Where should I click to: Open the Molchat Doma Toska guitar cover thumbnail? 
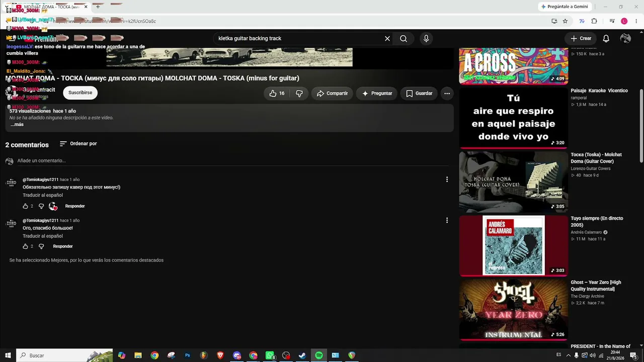click(x=513, y=182)
